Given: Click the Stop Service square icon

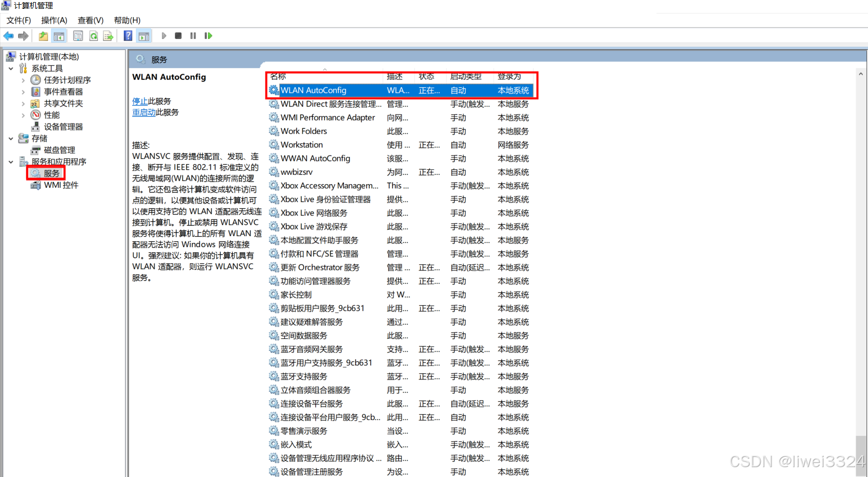Looking at the screenshot, I should [x=178, y=36].
